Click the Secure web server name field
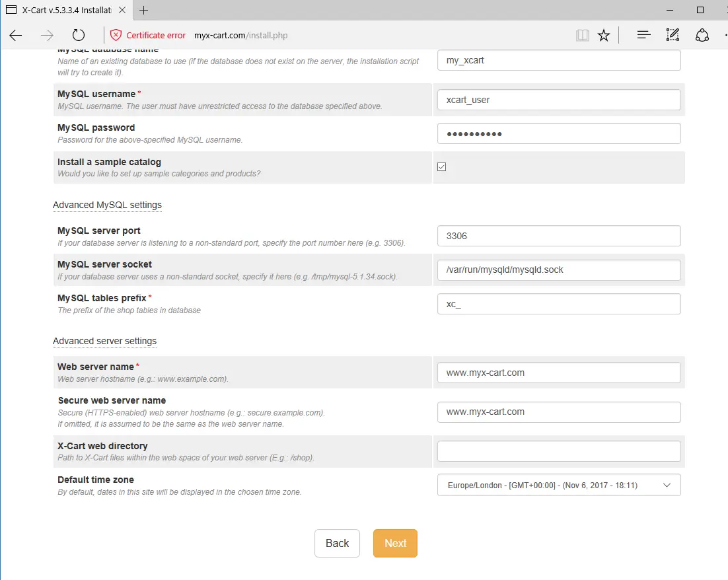Image resolution: width=728 pixels, height=580 pixels. tap(559, 412)
